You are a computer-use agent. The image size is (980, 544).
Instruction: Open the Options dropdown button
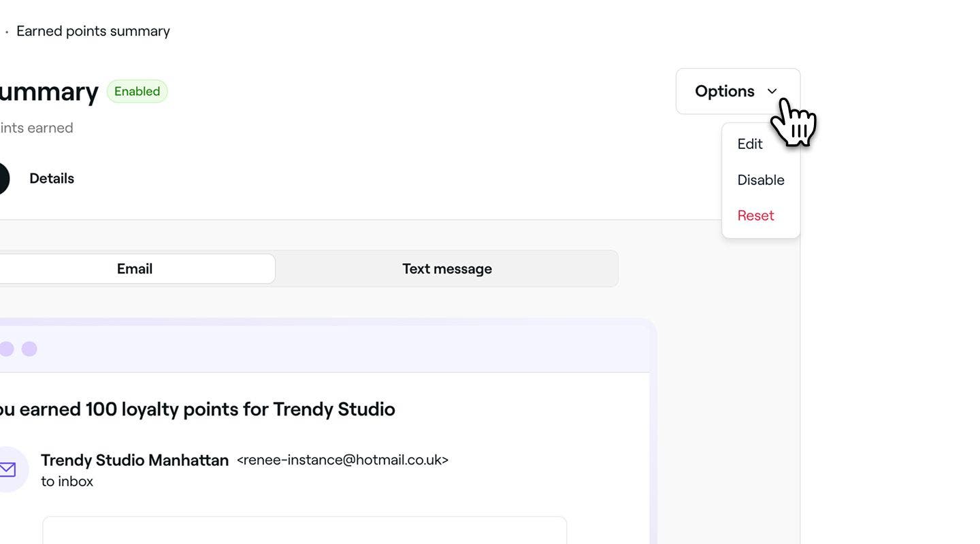(738, 91)
